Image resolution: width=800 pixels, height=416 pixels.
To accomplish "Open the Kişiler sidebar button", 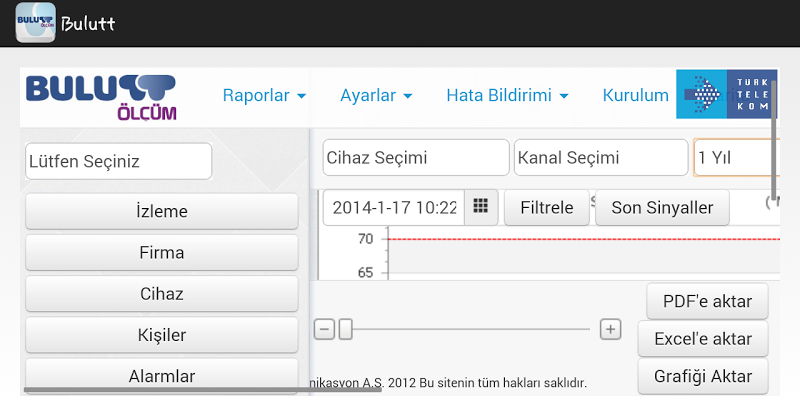I will click(162, 335).
